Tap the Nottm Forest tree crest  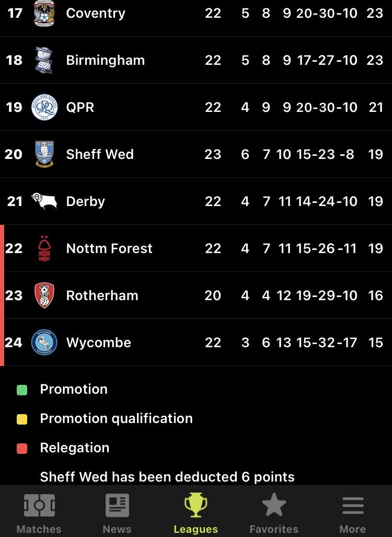[44, 248]
